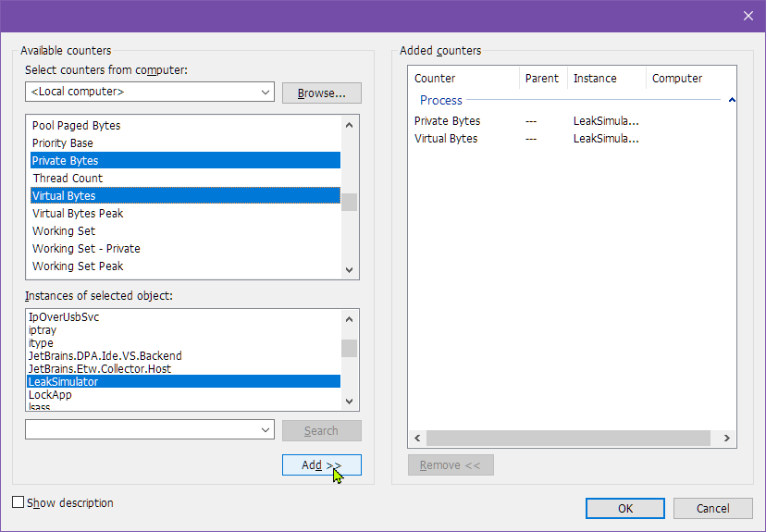Select JetBrains.Etw.Collector.Host instance
766x532 pixels.
click(x=100, y=369)
